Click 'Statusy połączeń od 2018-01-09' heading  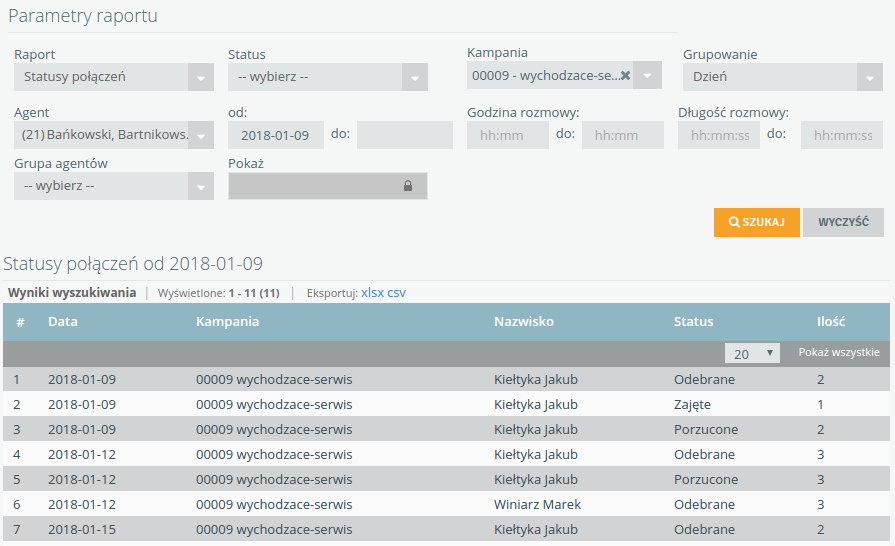[x=133, y=264]
